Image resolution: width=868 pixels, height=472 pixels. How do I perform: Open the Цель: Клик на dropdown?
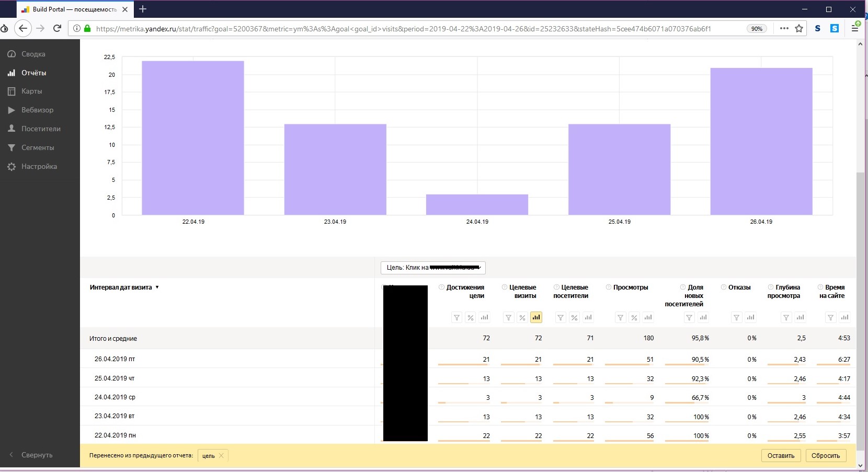pyautogui.click(x=433, y=268)
